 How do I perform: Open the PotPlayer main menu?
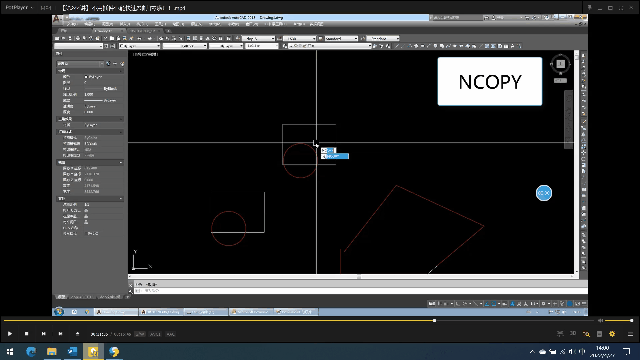point(19,8)
